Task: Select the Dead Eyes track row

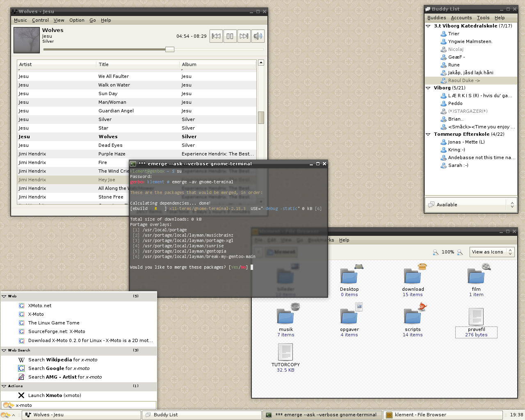Action: pyautogui.click(x=137, y=145)
